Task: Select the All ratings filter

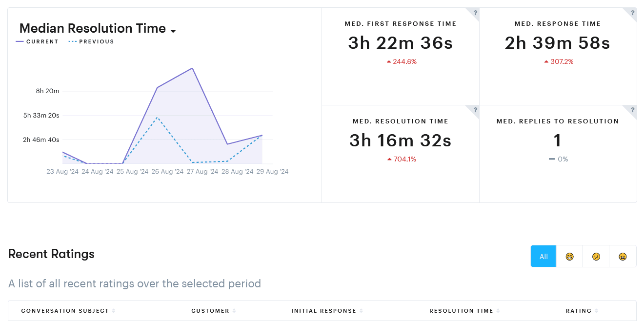Action: 543,257
